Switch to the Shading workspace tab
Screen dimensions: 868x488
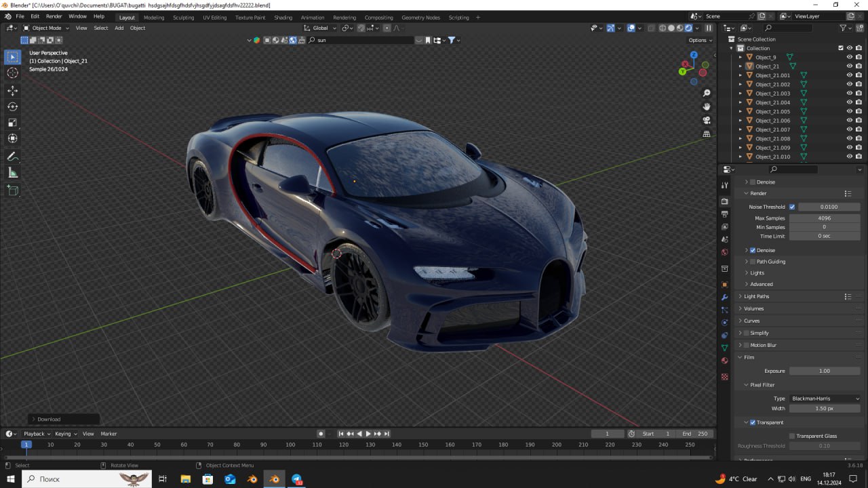tap(283, 17)
